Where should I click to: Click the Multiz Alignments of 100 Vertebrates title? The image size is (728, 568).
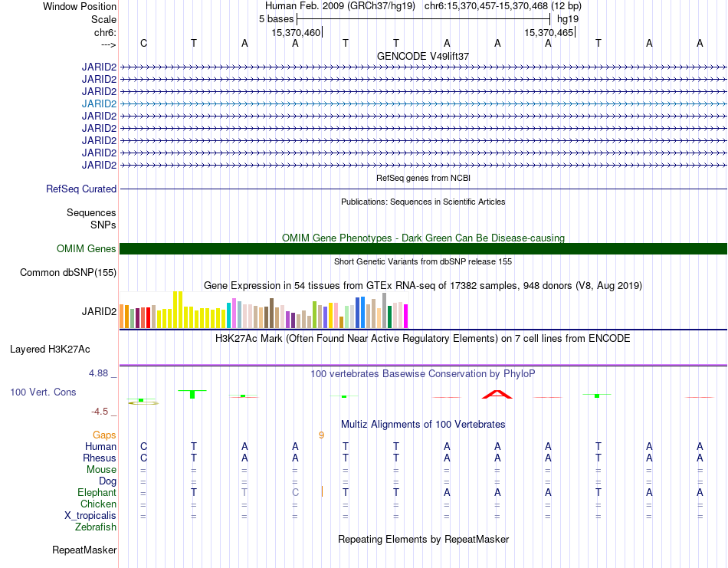(x=423, y=424)
